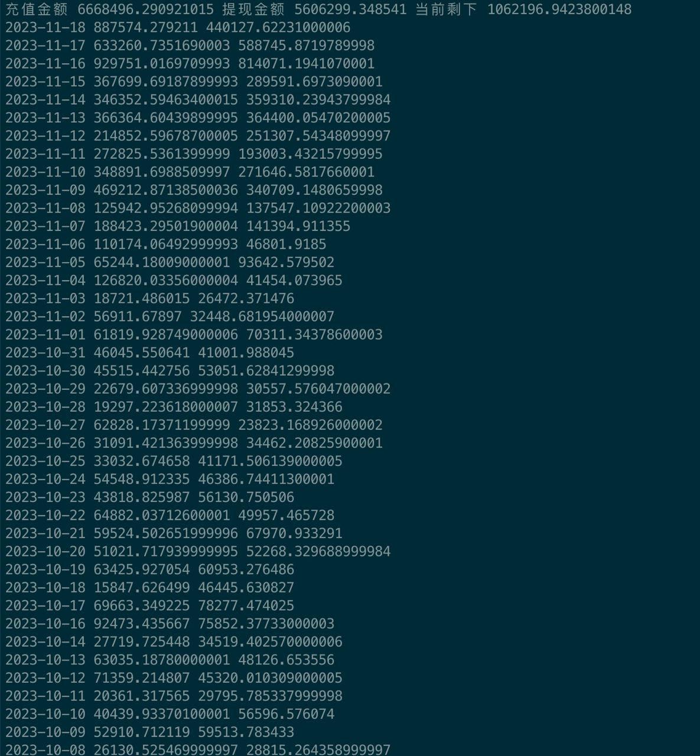The width and height of the screenshot is (700, 756).
Task: Click the number 469212.87138500036
Action: [x=166, y=190]
